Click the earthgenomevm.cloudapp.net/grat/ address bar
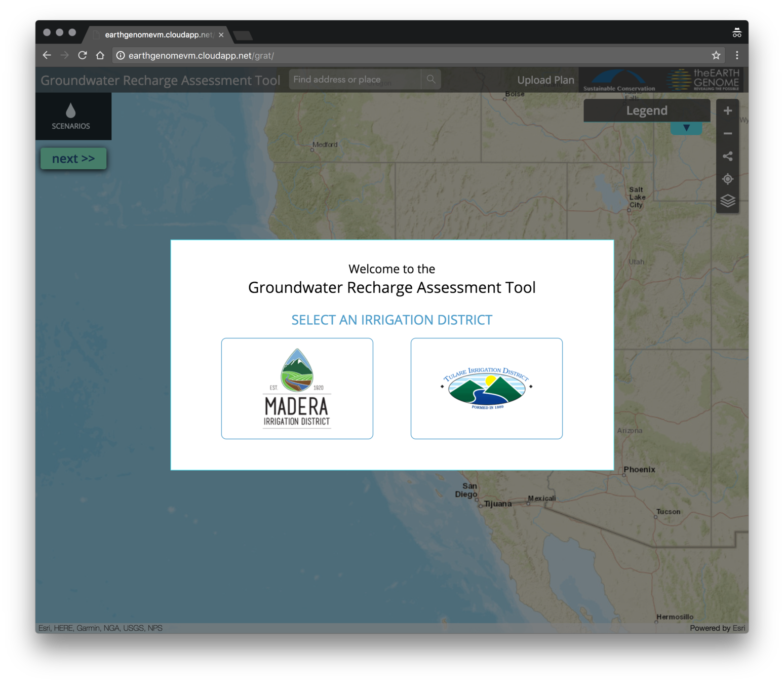 pyautogui.click(x=410, y=56)
